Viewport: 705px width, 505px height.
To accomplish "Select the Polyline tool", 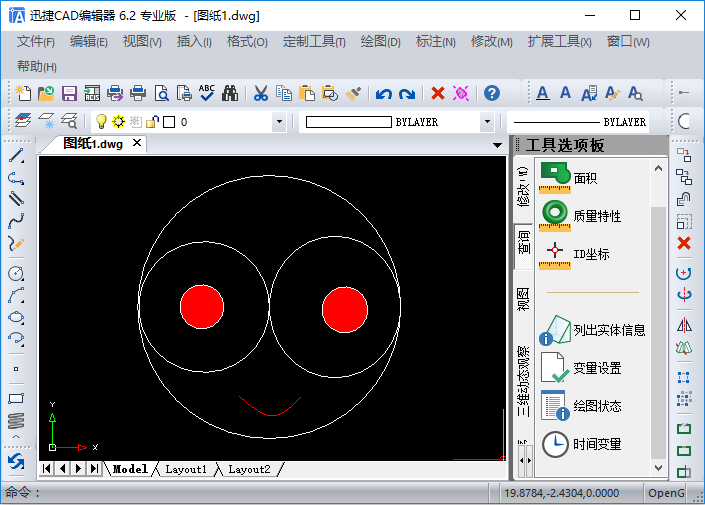I will coord(16,178).
